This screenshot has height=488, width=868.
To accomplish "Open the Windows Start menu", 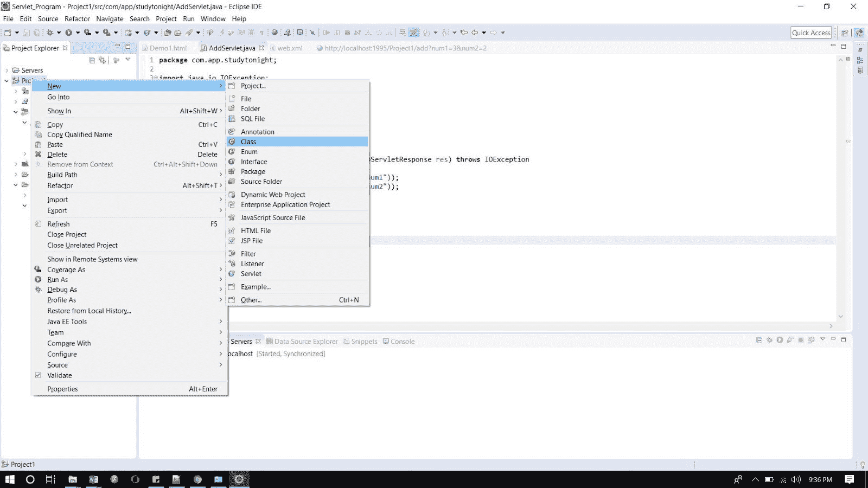I will coord(9,479).
